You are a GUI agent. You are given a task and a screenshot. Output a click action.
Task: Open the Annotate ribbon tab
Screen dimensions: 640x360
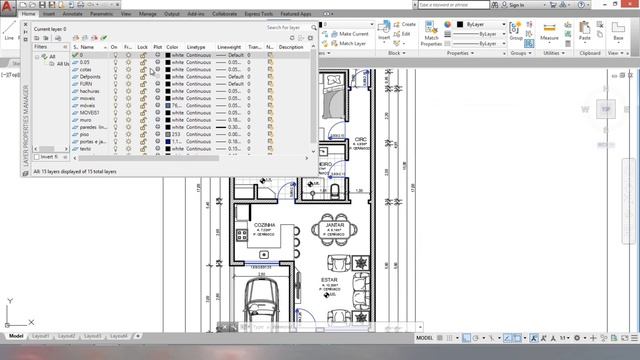(x=72, y=14)
